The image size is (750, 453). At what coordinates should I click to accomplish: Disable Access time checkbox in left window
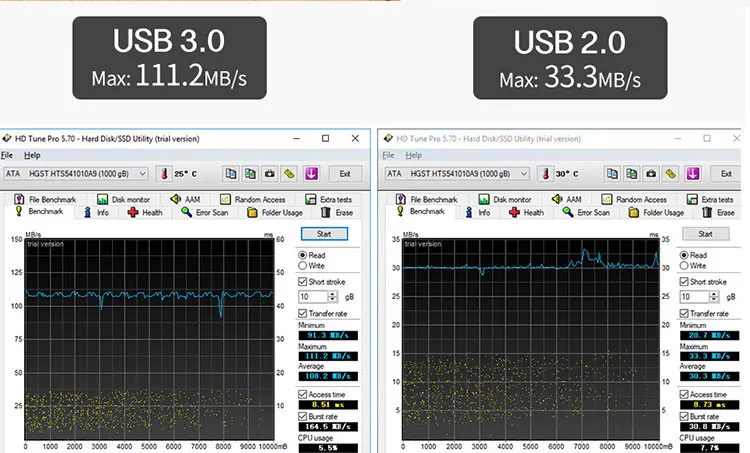tap(304, 393)
